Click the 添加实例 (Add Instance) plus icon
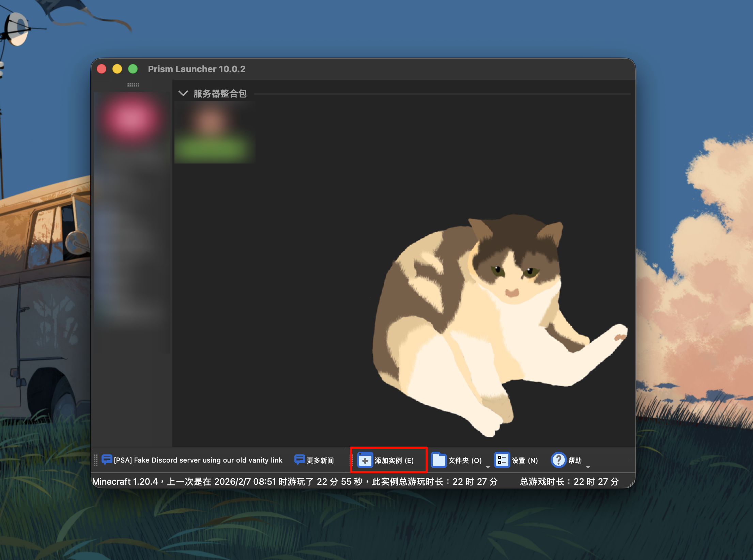 pos(365,460)
